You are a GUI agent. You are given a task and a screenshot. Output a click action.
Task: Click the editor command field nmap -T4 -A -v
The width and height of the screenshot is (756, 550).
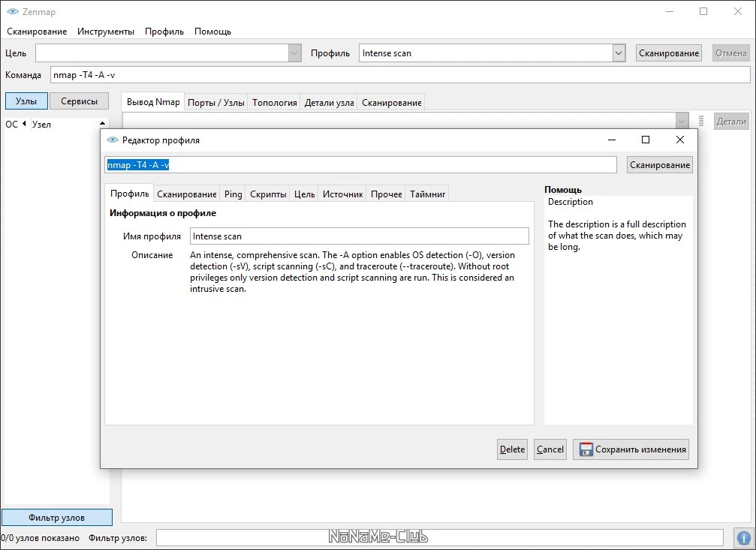coord(360,165)
